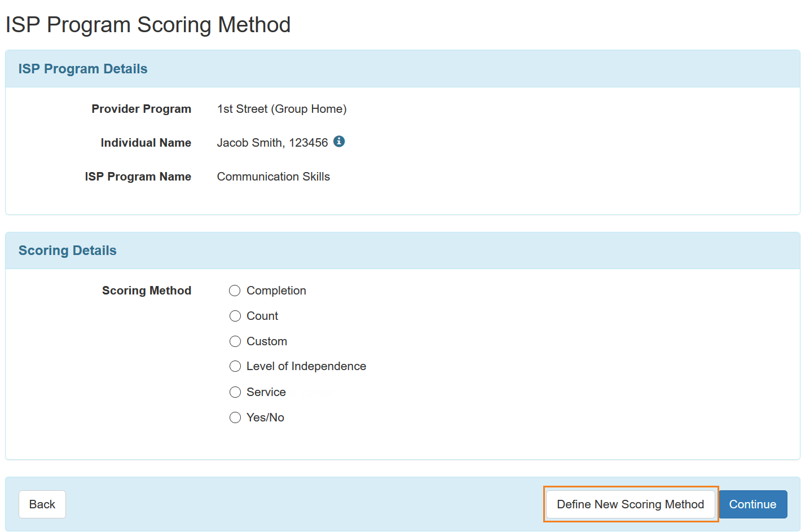801x532 pixels.
Task: Click the info icon beside Jacob Smith
Action: (x=339, y=142)
